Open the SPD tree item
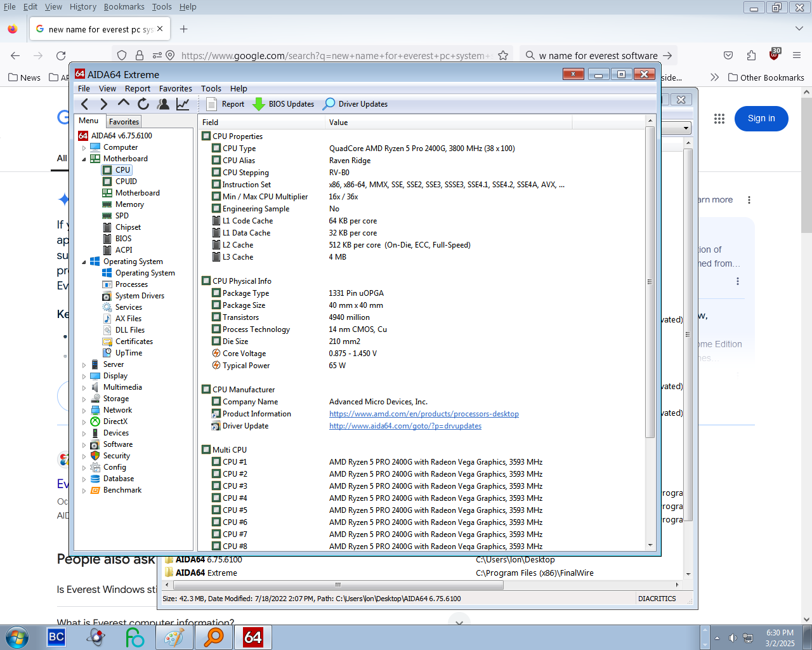Image resolution: width=812 pixels, height=650 pixels. click(x=122, y=216)
